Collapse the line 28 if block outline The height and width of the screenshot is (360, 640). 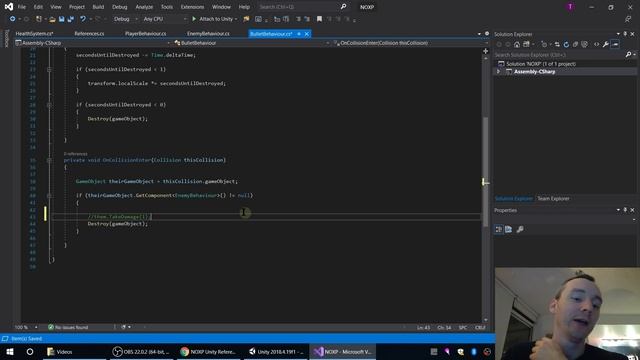coord(49,105)
